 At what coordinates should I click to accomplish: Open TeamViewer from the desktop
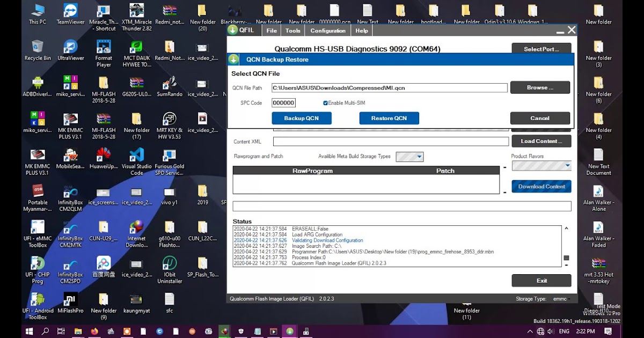70,14
